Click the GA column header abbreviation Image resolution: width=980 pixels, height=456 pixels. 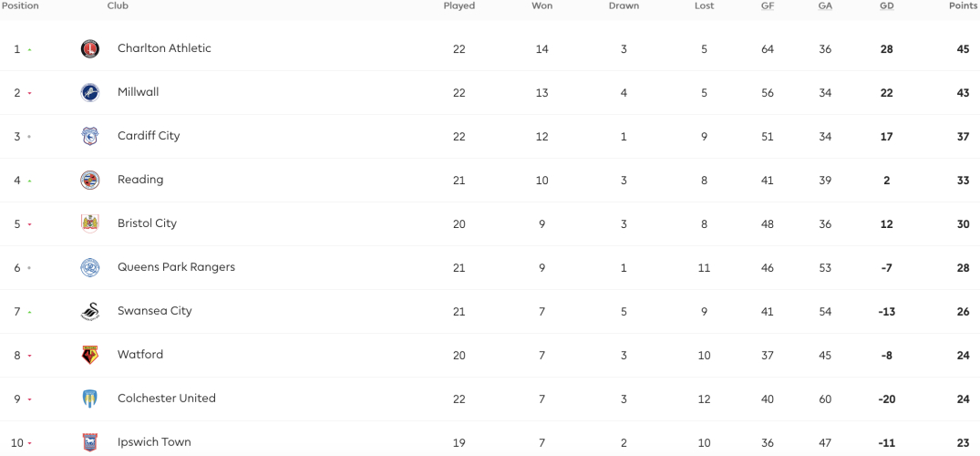click(825, 5)
